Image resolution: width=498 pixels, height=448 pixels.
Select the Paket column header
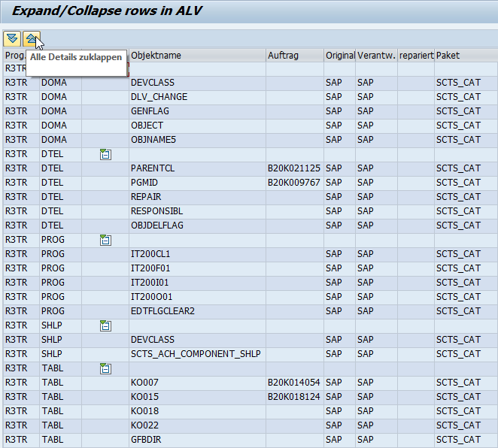coord(466,56)
